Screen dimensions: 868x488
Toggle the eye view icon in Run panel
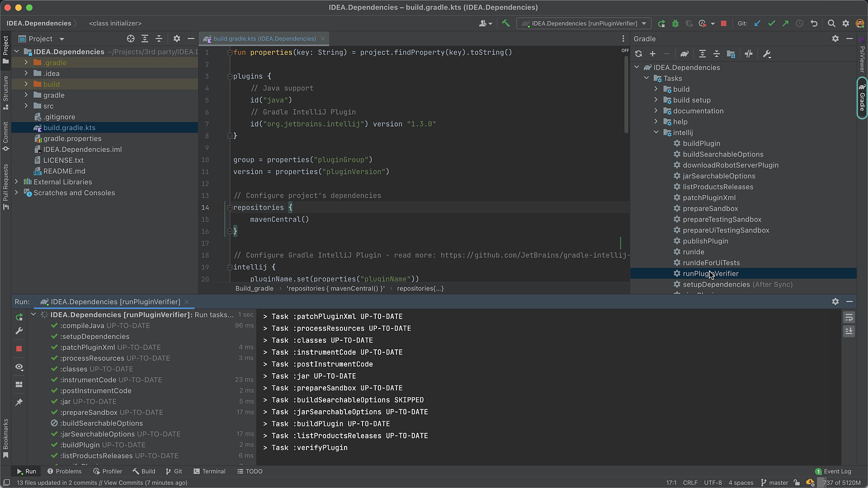pyautogui.click(x=19, y=367)
